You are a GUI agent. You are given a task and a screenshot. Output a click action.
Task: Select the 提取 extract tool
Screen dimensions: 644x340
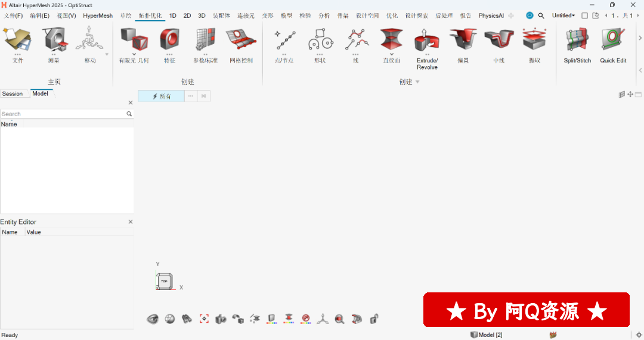click(534, 40)
